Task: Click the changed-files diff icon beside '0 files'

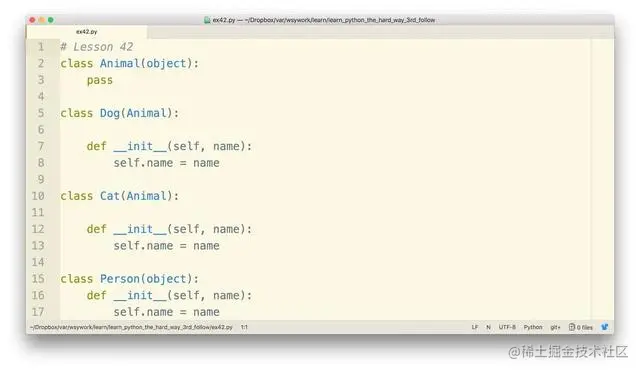Action: coord(571,327)
